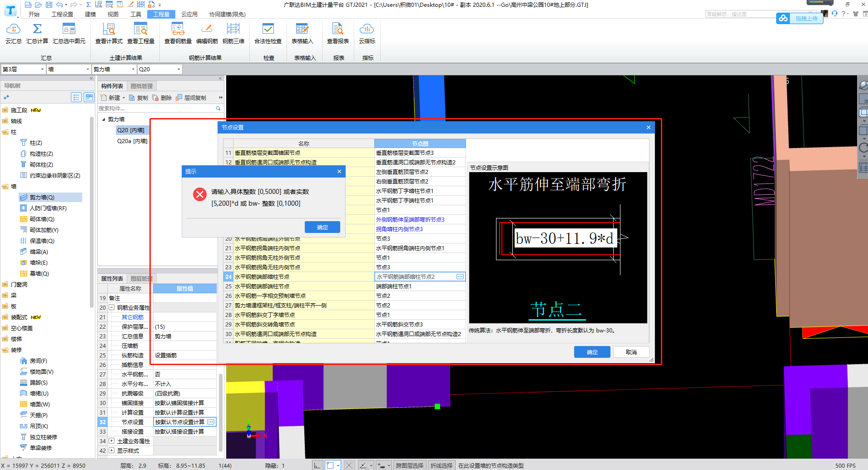Open the 剪力墙 type dropdown
This screenshot has height=470, width=868.
[134, 69]
